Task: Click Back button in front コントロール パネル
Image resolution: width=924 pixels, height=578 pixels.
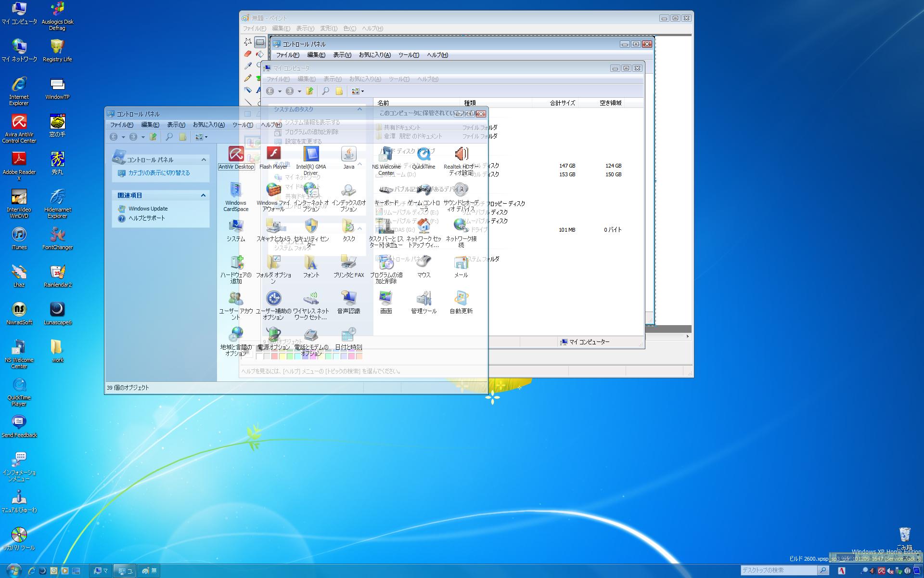Action: point(114,137)
